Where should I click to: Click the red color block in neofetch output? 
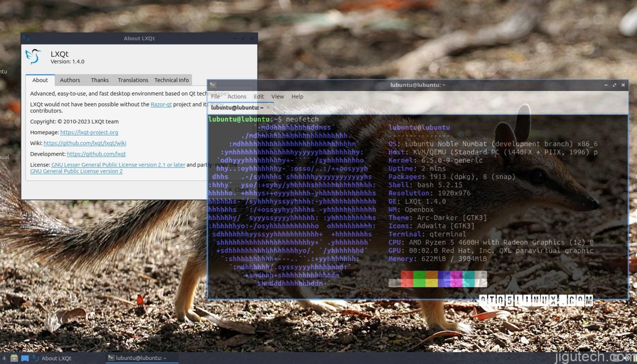[x=407, y=279]
